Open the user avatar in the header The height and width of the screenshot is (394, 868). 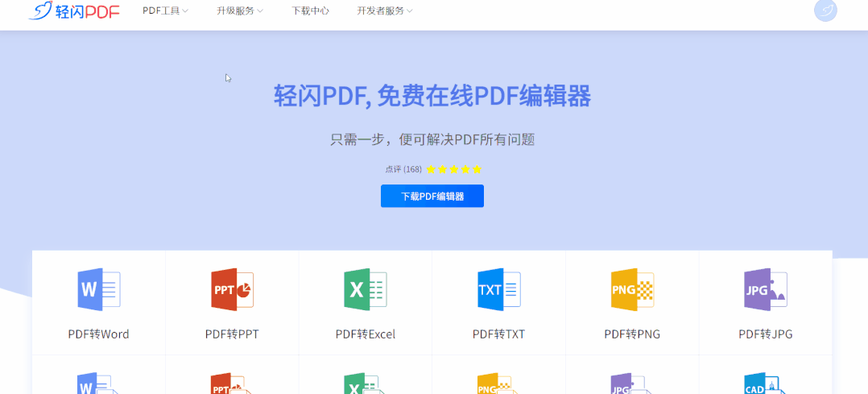pyautogui.click(x=825, y=10)
